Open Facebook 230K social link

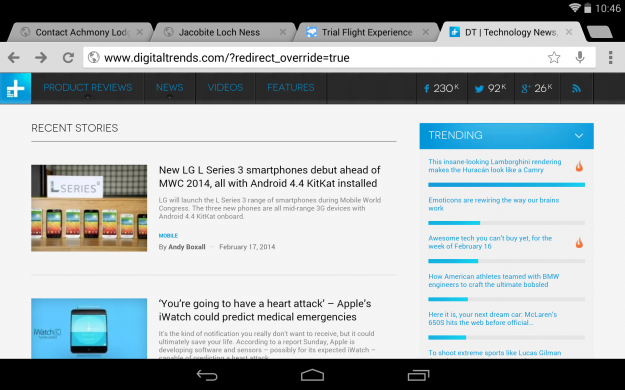point(441,88)
